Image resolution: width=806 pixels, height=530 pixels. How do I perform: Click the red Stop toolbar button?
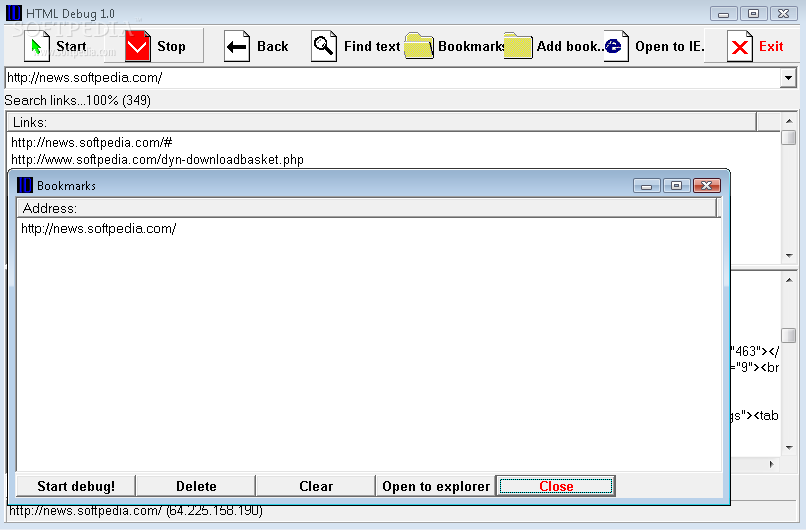pyautogui.click(x=154, y=46)
